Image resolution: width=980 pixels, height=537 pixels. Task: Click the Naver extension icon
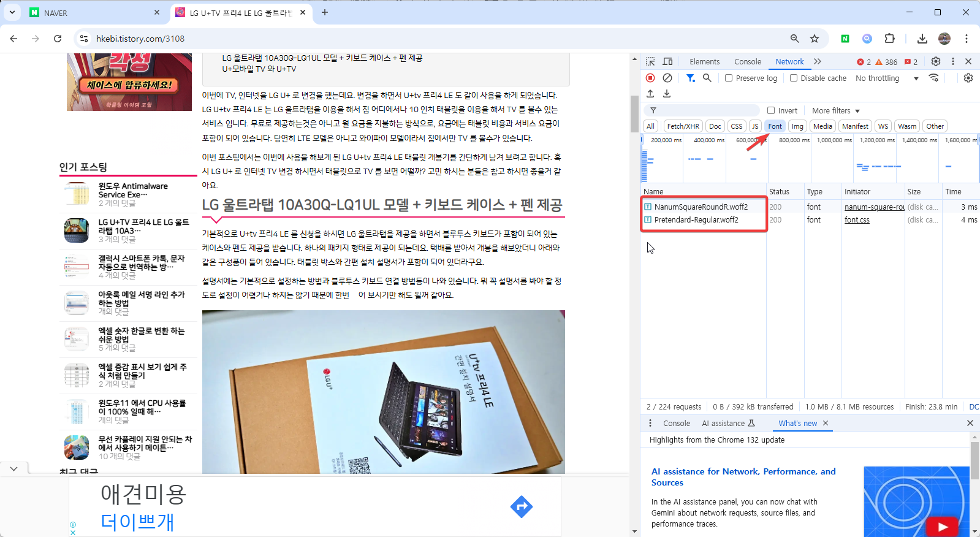845,39
